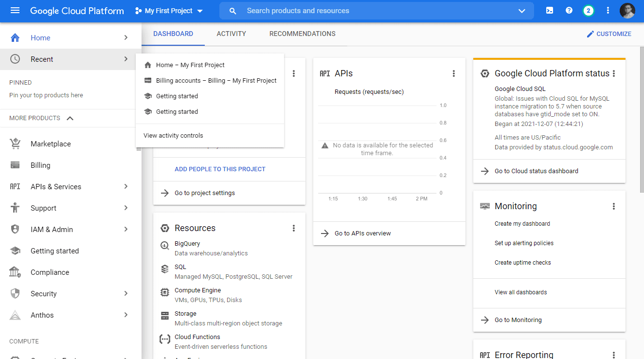Click the Billing card icon in sidebar
644x359 pixels.
tap(15, 165)
